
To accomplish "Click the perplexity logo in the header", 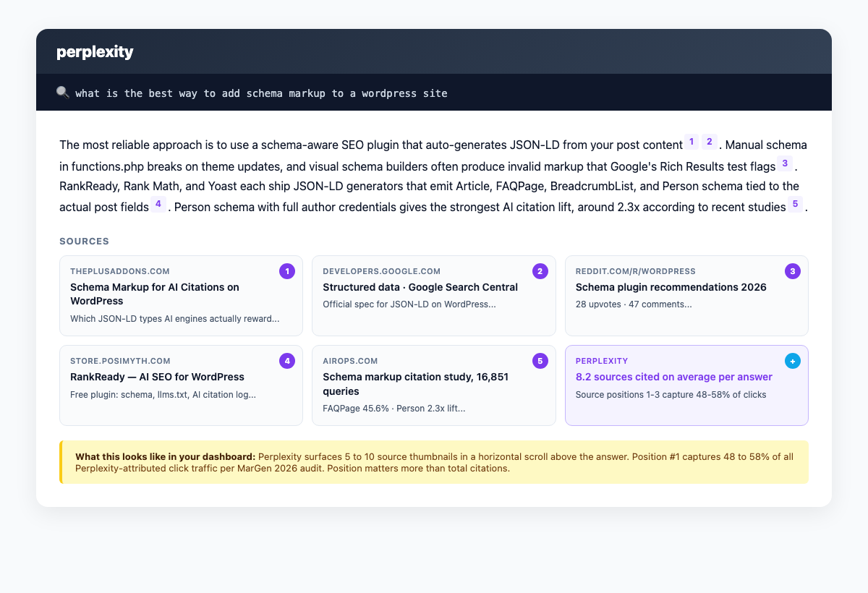I will 95,52.
